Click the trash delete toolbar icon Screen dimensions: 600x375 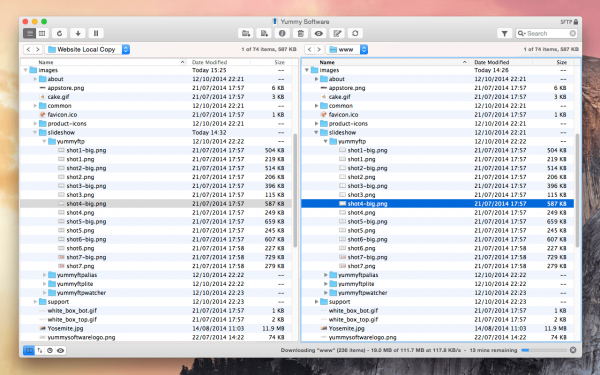[x=300, y=33]
